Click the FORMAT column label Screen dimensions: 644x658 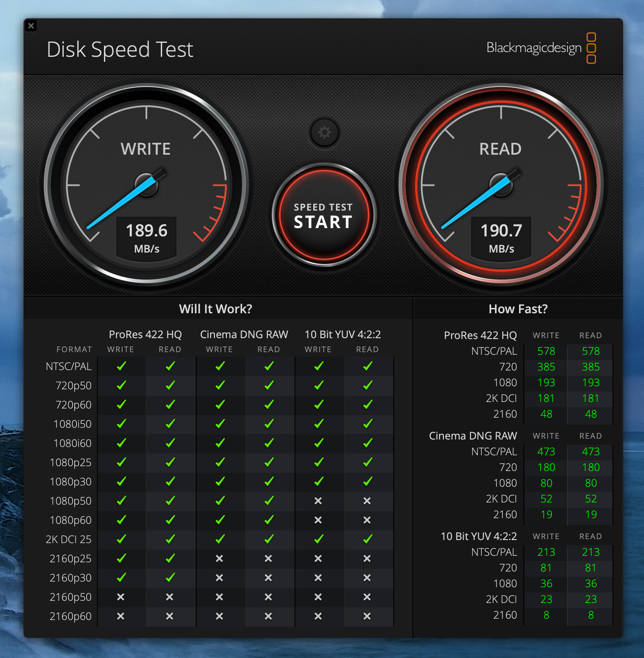(x=74, y=350)
